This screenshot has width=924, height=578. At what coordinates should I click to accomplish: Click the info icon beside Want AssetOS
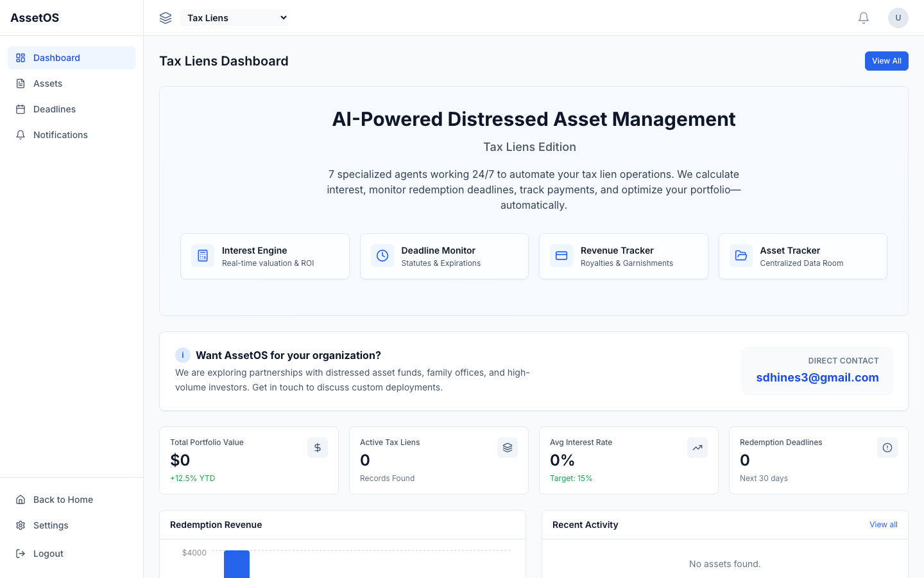183,355
